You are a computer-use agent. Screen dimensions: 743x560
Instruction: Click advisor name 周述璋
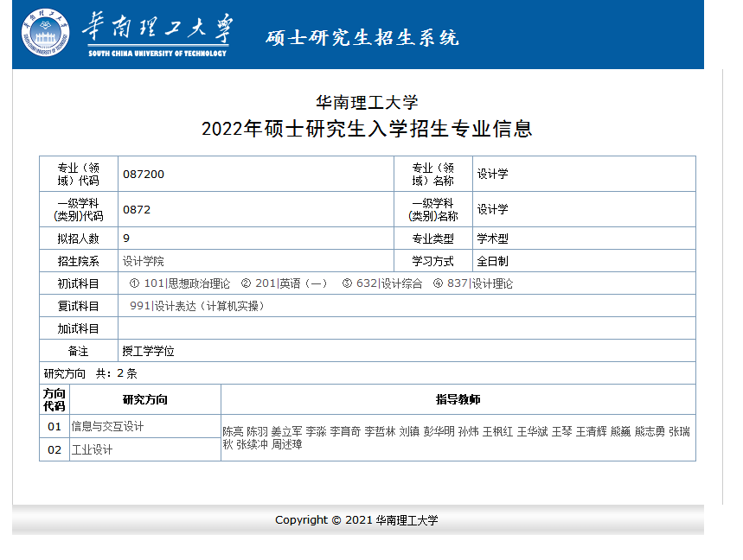point(287,444)
